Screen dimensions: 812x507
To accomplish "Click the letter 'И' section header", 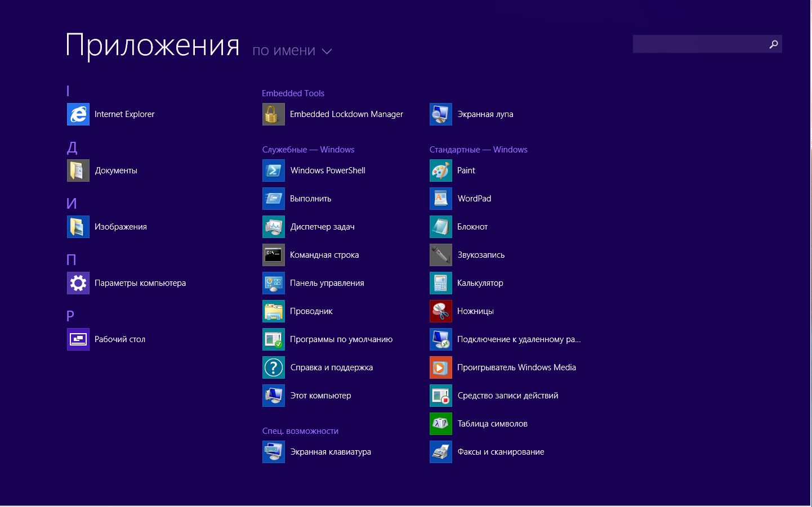I will [72, 204].
